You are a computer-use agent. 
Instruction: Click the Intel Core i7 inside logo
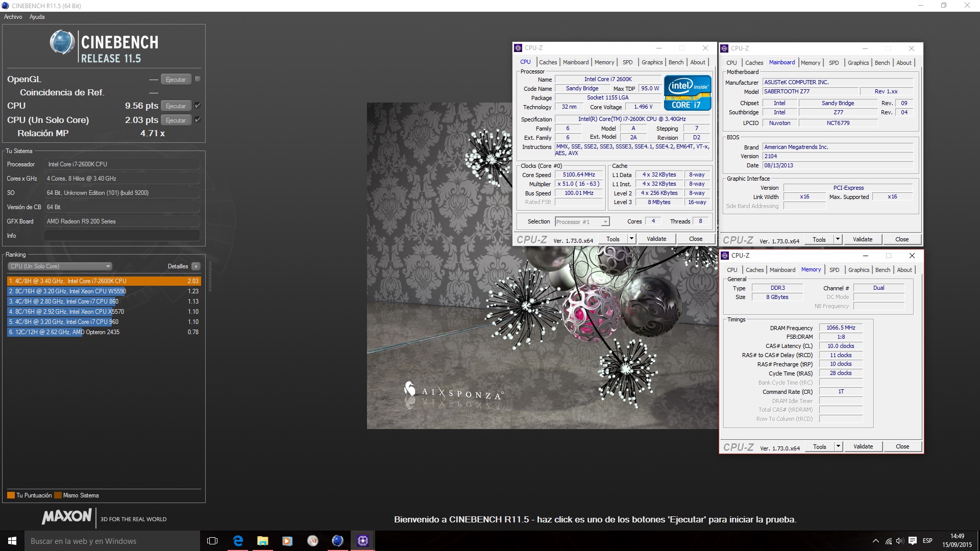[688, 93]
